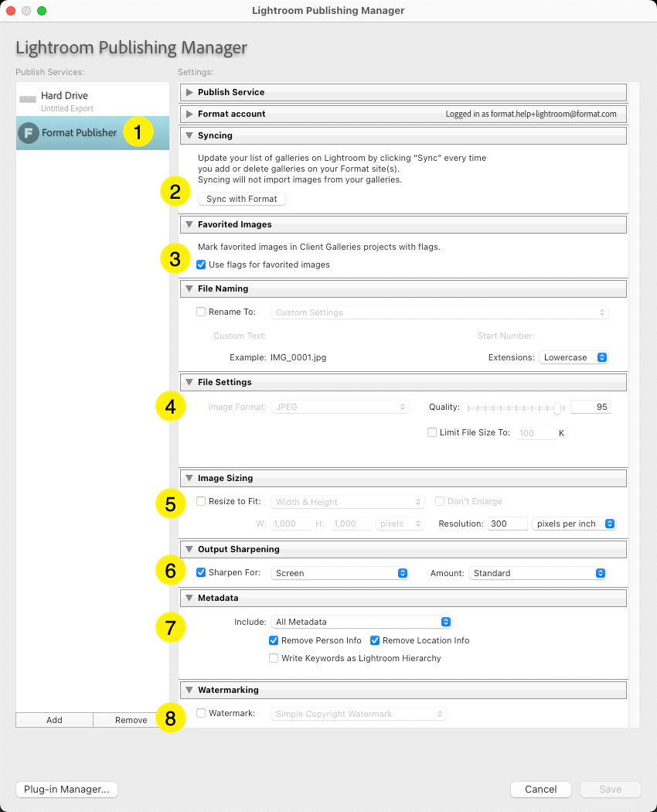Open the pixels per inch dropdown
657x812 pixels.
(x=574, y=524)
